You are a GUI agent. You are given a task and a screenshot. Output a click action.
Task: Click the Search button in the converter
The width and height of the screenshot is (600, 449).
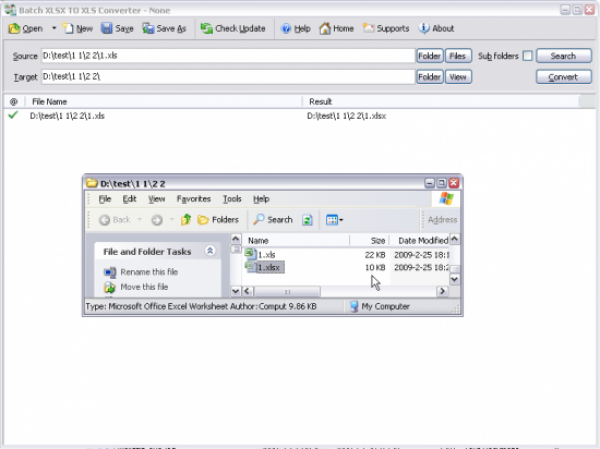pyautogui.click(x=564, y=56)
